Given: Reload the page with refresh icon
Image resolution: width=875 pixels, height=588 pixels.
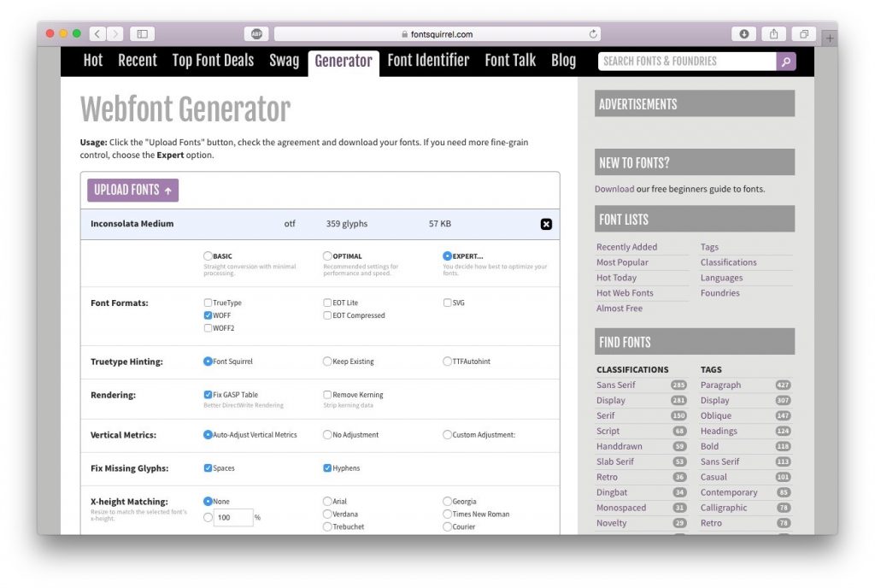Looking at the screenshot, I should (593, 34).
